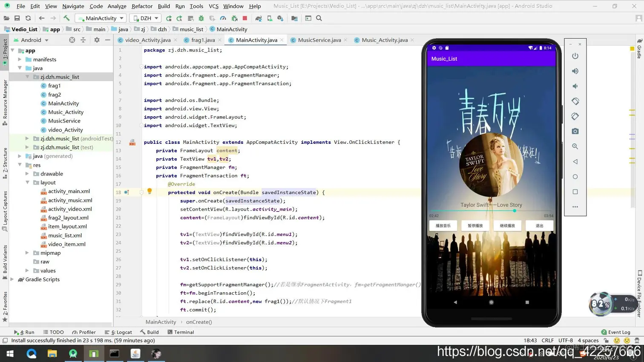Tap phone navigation home button
644x362 pixels.
(x=491, y=302)
